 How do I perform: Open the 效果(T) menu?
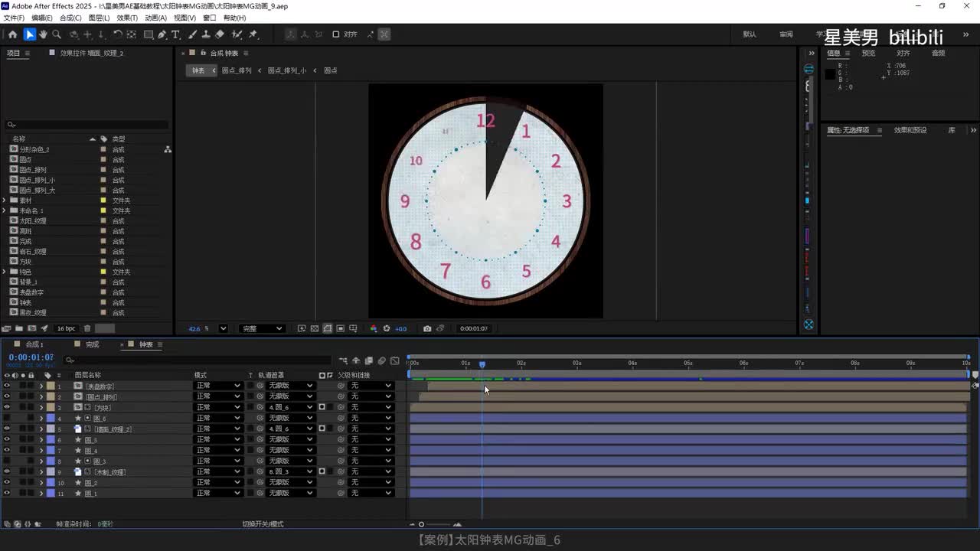coord(127,18)
